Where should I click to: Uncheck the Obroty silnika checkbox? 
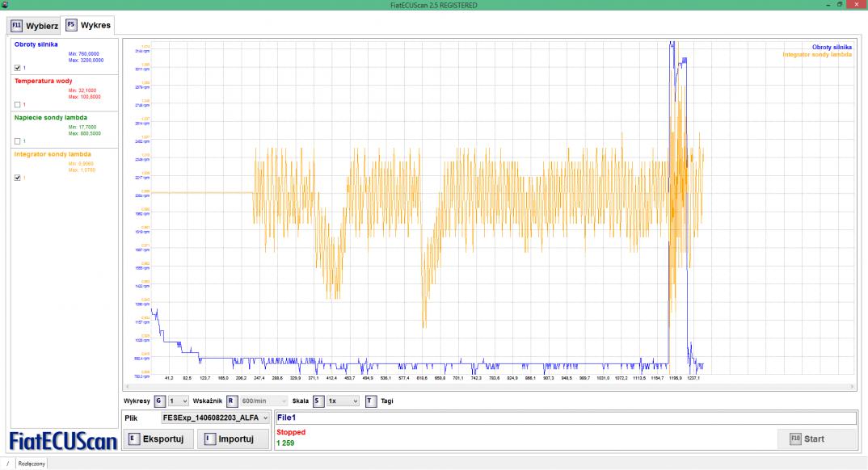[x=18, y=68]
